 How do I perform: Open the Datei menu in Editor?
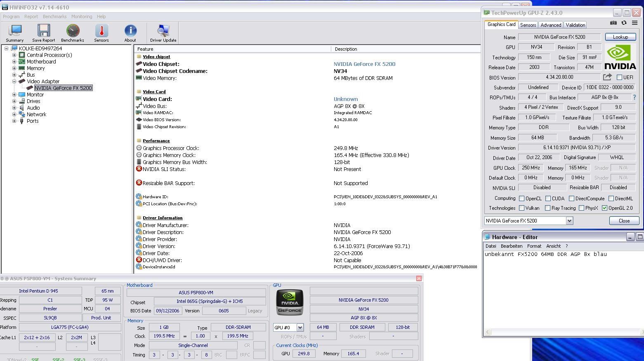(x=491, y=246)
